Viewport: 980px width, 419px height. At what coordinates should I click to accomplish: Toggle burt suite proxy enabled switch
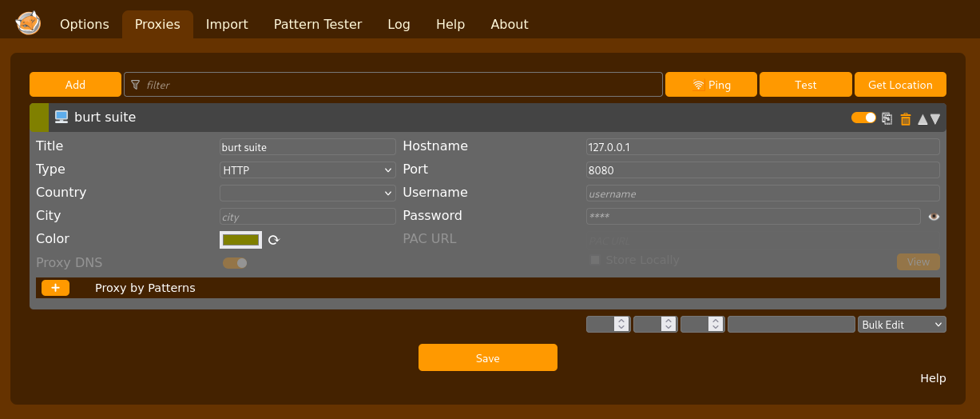tap(863, 118)
